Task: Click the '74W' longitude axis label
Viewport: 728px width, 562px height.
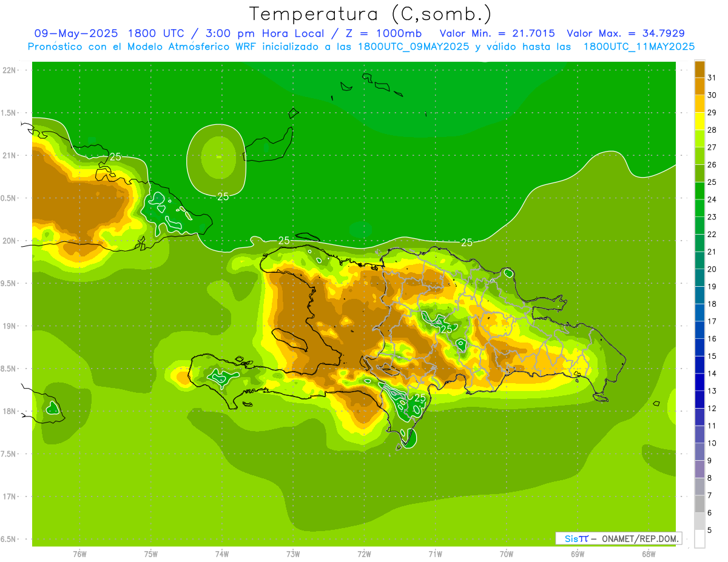Action: [x=222, y=554]
